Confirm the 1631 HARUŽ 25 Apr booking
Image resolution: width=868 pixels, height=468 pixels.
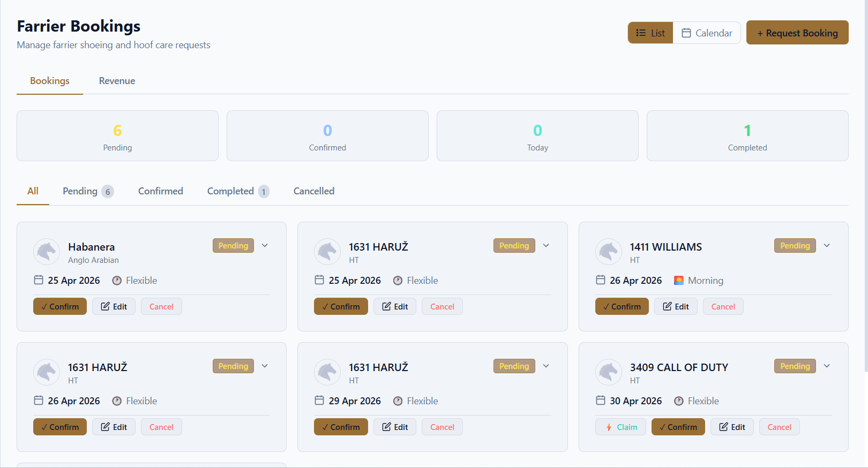pos(341,306)
